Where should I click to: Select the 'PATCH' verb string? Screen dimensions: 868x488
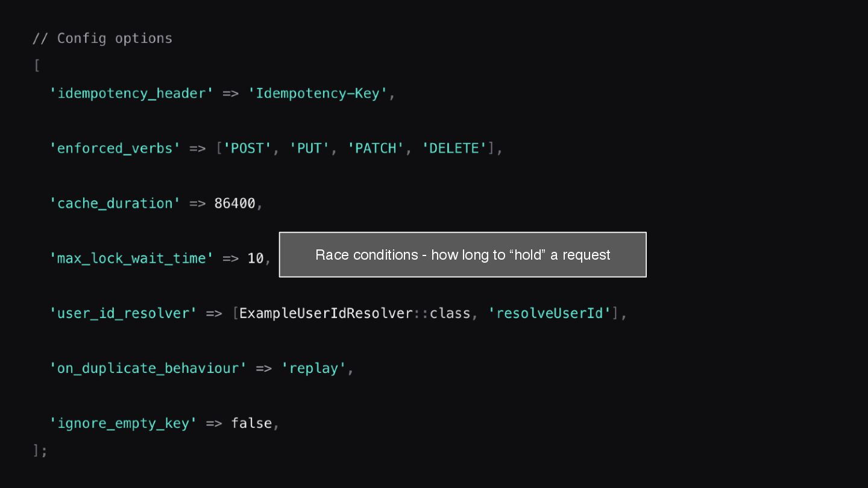point(376,149)
